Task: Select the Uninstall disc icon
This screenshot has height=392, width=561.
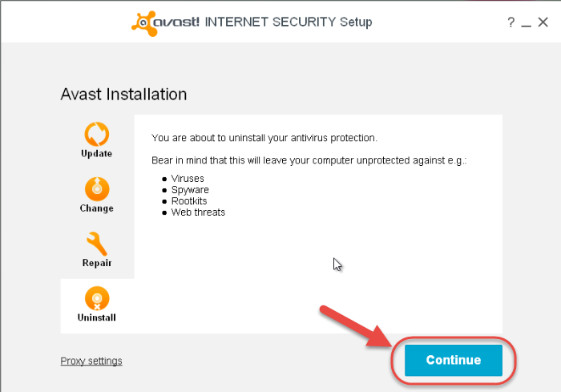Action: pos(97,298)
